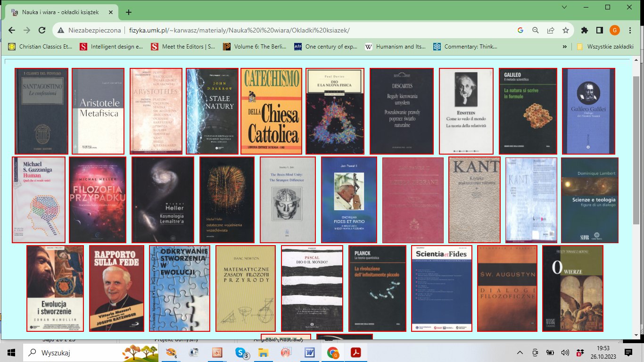Open the Windows notification center

click(628, 352)
